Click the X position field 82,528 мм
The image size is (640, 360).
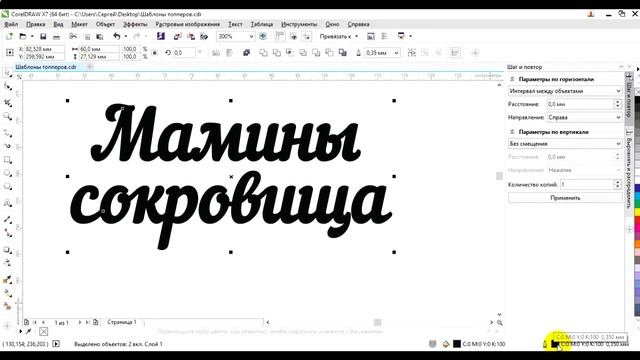tap(44, 49)
